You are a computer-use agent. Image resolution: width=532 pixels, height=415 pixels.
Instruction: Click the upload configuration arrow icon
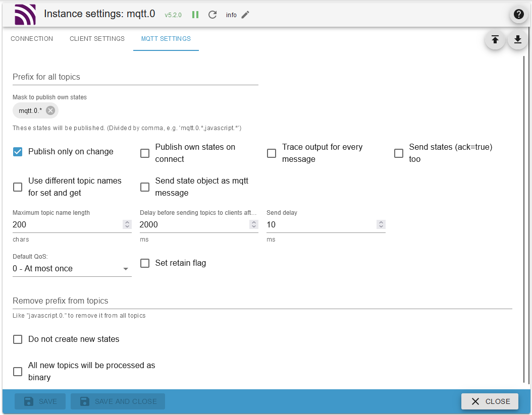point(495,40)
